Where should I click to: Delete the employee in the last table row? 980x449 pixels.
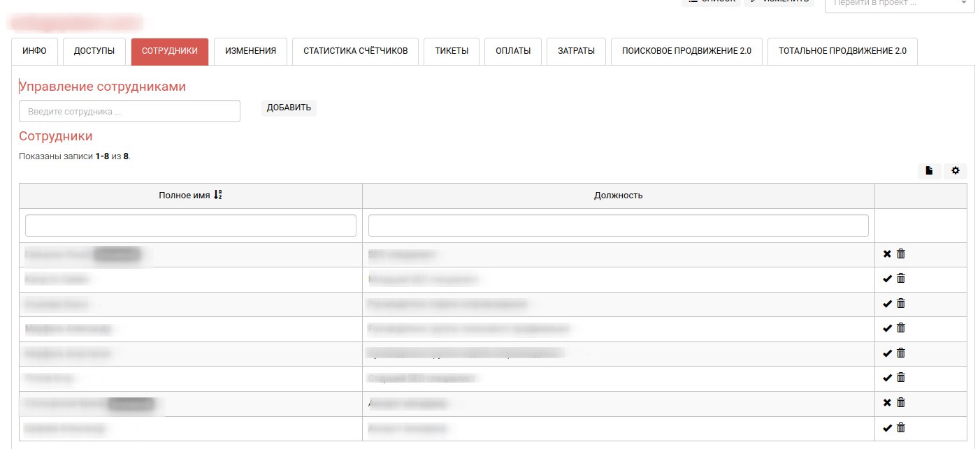tap(901, 428)
